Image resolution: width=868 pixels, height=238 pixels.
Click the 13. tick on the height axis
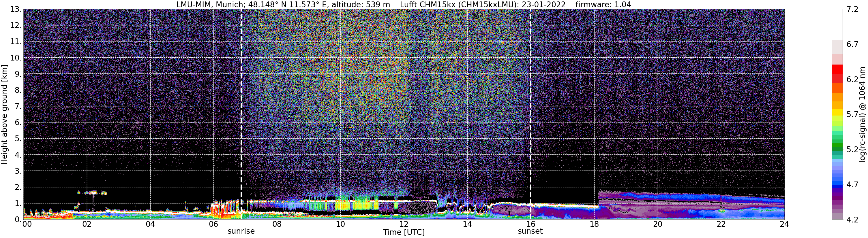pyautogui.click(x=16, y=9)
